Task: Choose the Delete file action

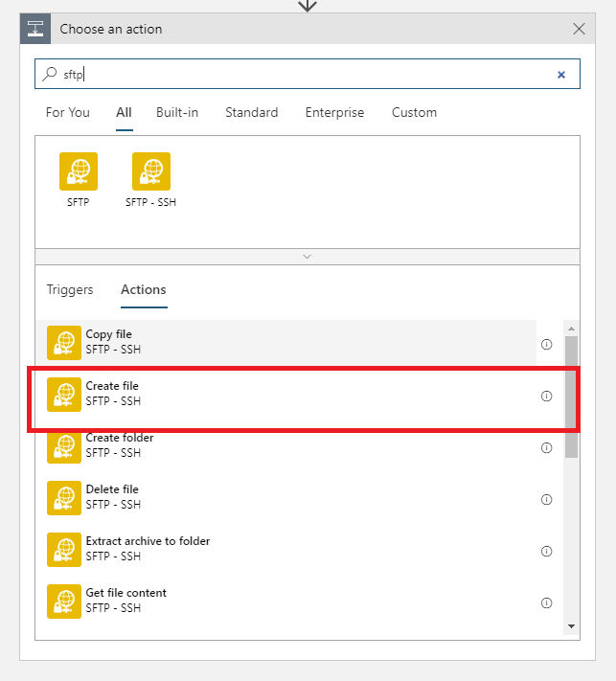Action: coord(286,498)
